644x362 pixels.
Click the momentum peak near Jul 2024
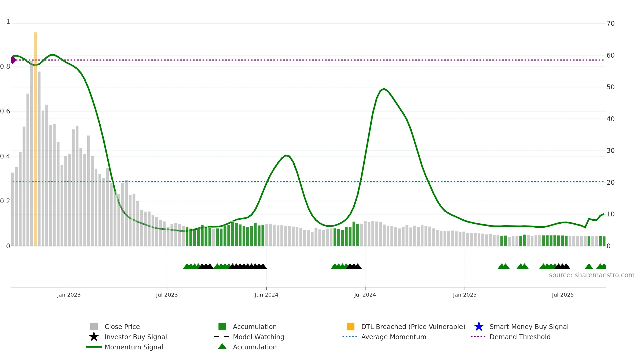(384, 89)
